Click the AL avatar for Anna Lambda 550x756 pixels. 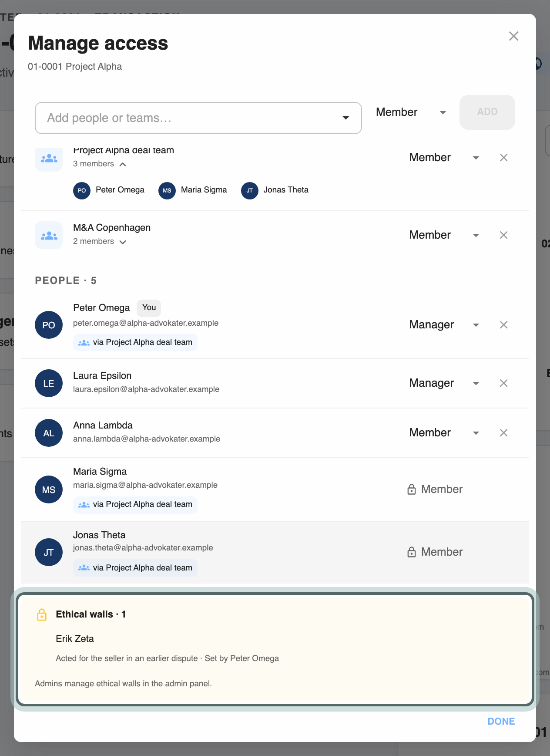click(x=49, y=433)
